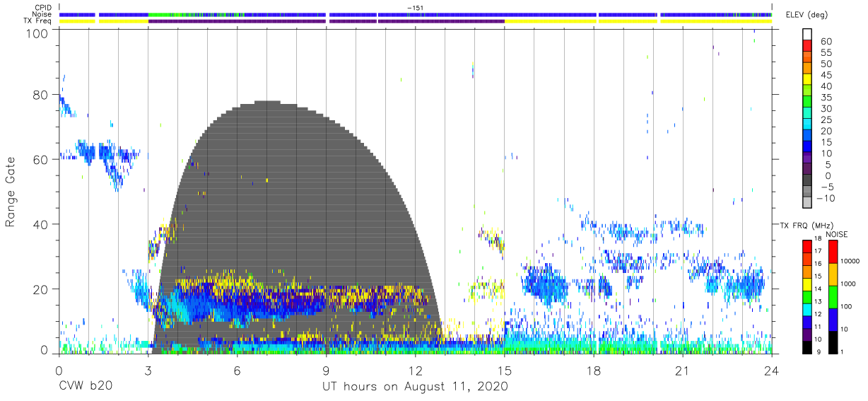868x401 pixels.
Task: Click the '45' tick on the ELEV colorbar
Action: (826, 75)
